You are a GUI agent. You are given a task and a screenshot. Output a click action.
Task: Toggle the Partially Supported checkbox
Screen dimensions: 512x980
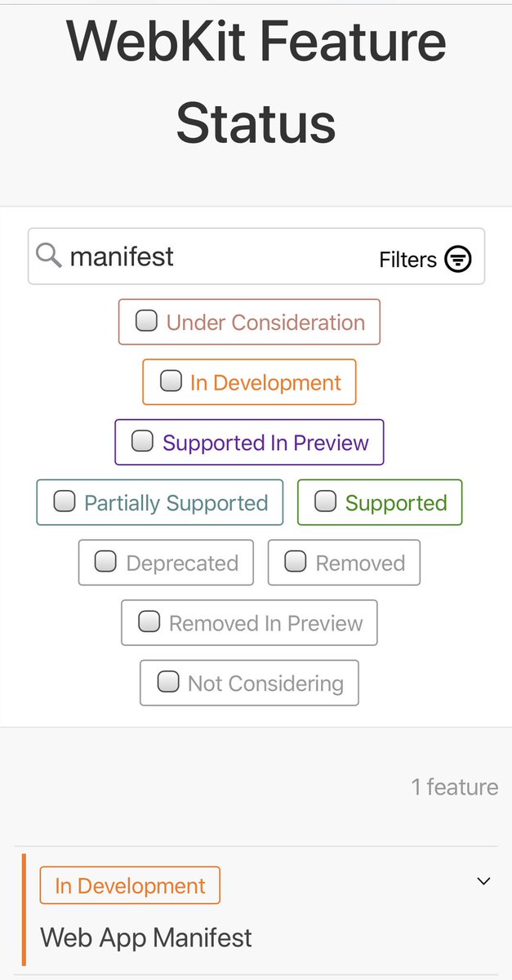click(x=65, y=501)
